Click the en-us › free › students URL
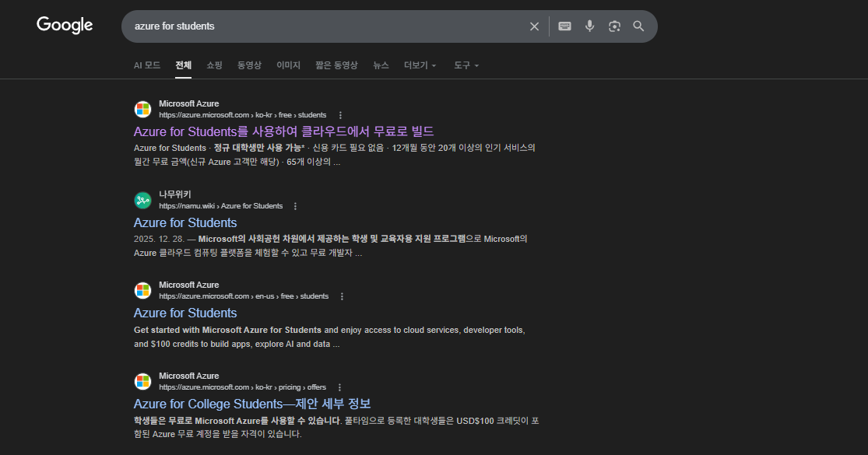This screenshot has height=455, width=868. (x=244, y=296)
